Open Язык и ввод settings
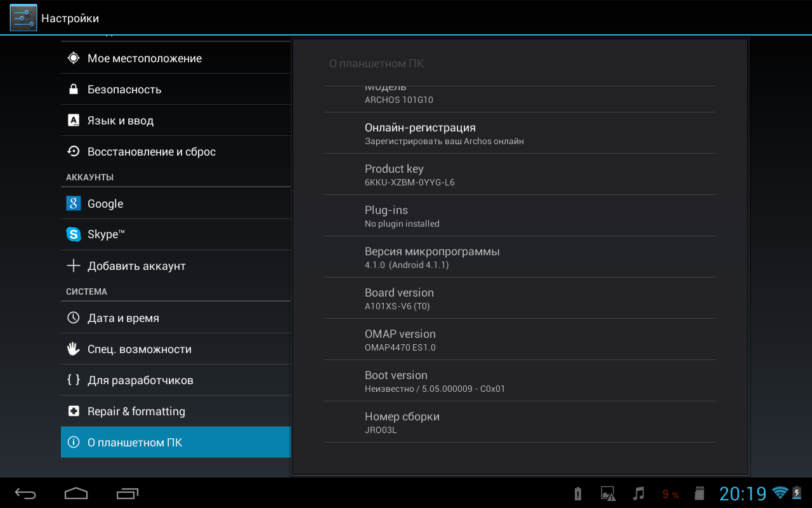 [176, 120]
